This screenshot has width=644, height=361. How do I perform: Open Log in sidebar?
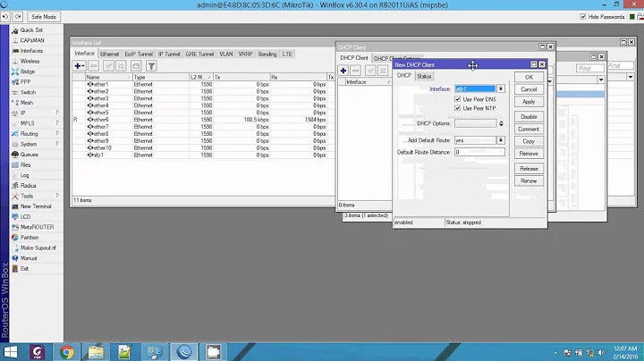[x=25, y=175]
